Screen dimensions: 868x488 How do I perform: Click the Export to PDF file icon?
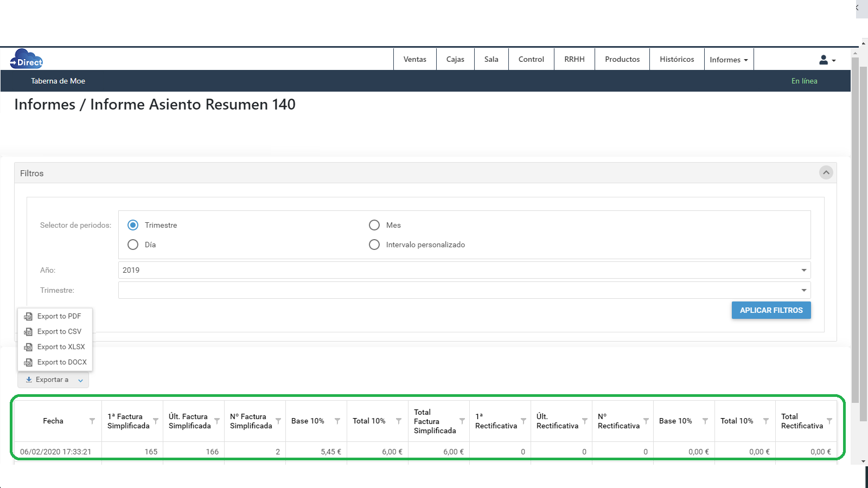(x=28, y=317)
